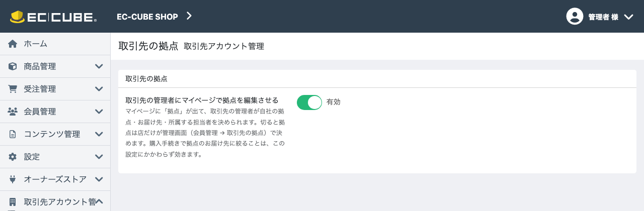Click the document icon for コンテンツ管理

point(13,134)
